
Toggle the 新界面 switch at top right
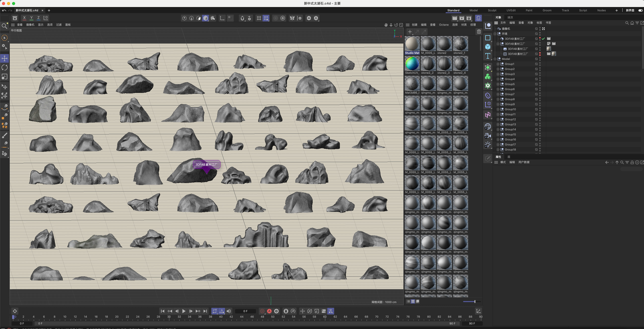coord(640,10)
